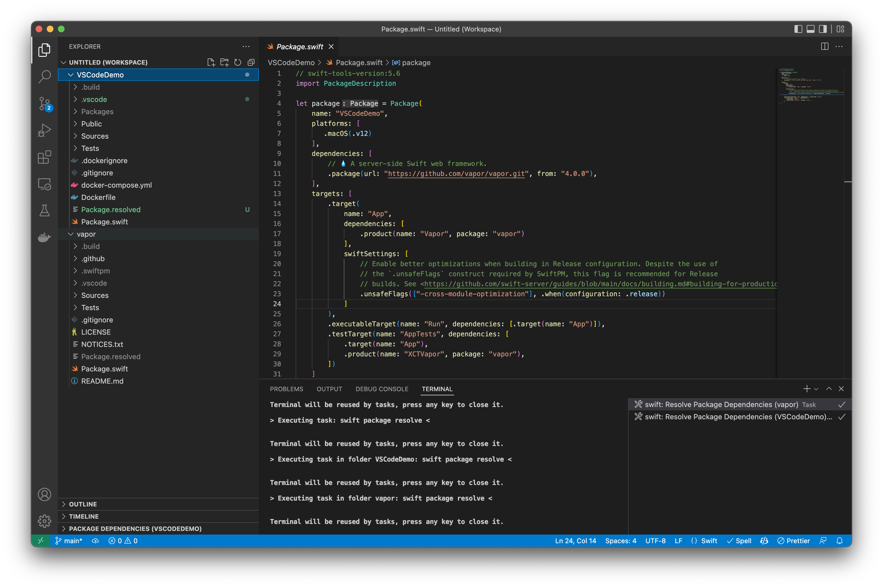Switch to the DEBUG CONSOLE tab

coord(382,389)
